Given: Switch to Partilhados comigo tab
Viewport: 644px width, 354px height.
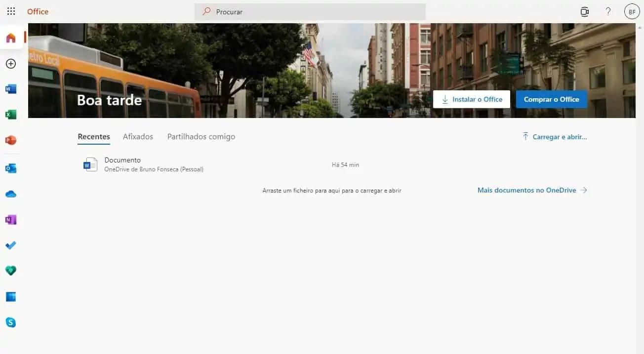Looking at the screenshot, I should [x=201, y=137].
